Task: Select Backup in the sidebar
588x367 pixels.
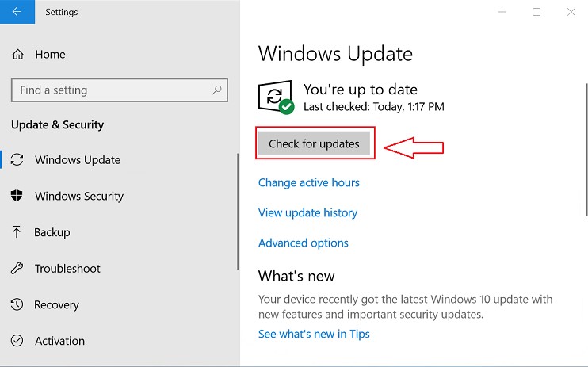Action: pyautogui.click(x=52, y=232)
